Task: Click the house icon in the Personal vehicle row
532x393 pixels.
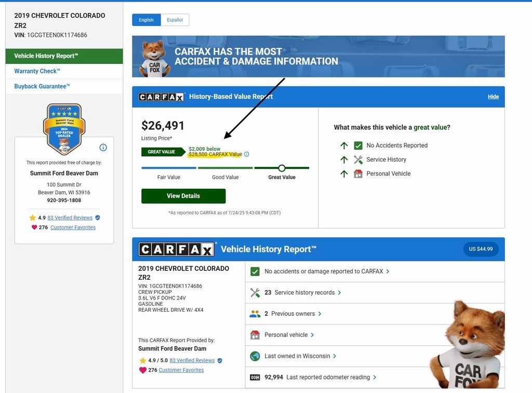Action: click(255, 335)
